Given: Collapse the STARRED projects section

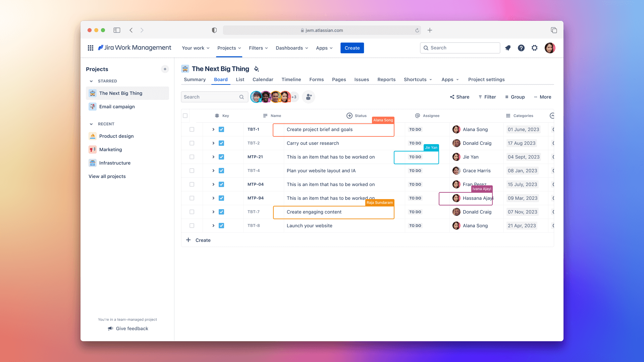Looking at the screenshot, I should point(91,81).
